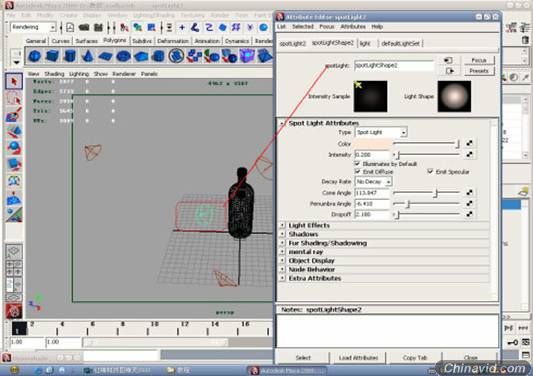The height and width of the screenshot is (376, 533).
Task: Select the arrow Select tool in toolbox
Action: click(x=14, y=81)
